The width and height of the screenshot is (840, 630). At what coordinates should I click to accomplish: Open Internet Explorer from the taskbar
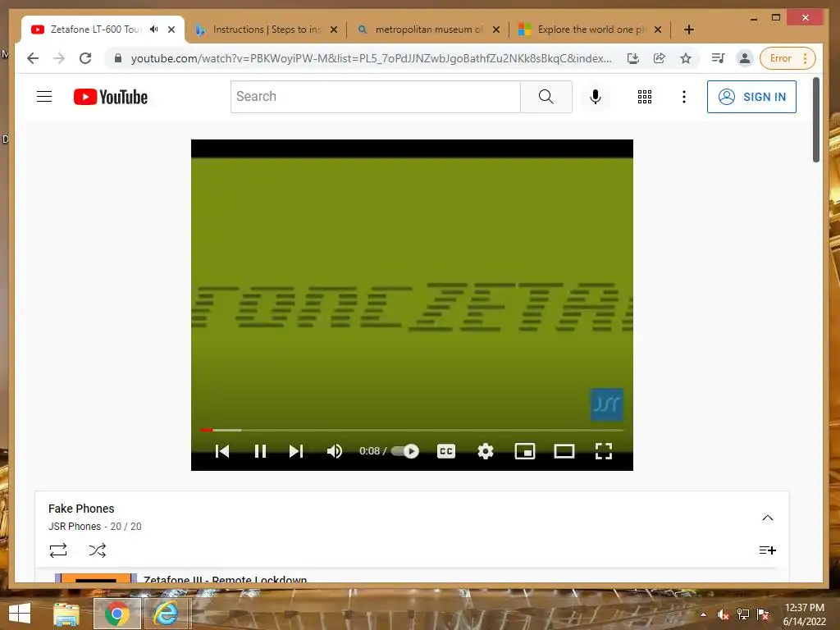(x=167, y=614)
